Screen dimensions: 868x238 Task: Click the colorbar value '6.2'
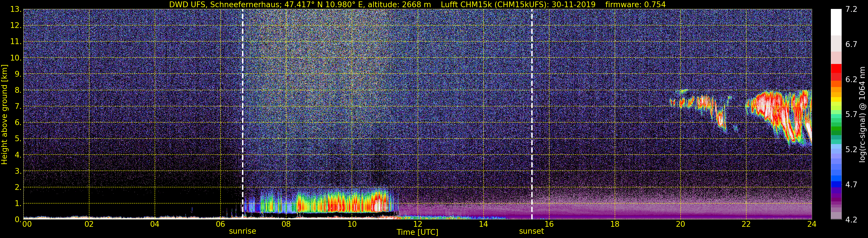(x=851, y=80)
